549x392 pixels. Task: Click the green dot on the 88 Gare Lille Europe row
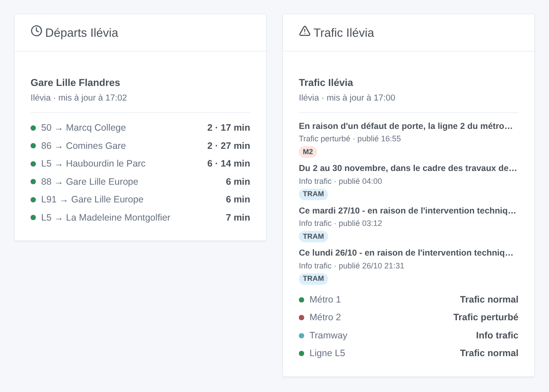[x=33, y=182]
